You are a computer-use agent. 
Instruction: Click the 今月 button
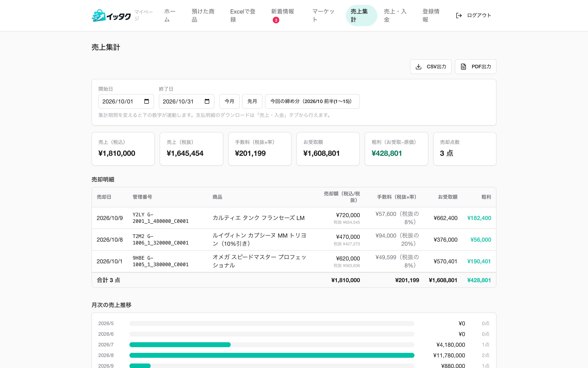[x=229, y=101]
